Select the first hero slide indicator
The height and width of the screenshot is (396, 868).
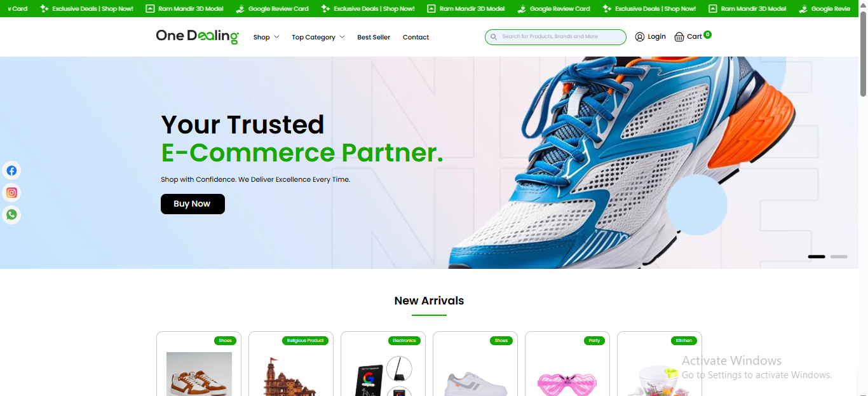coord(817,257)
